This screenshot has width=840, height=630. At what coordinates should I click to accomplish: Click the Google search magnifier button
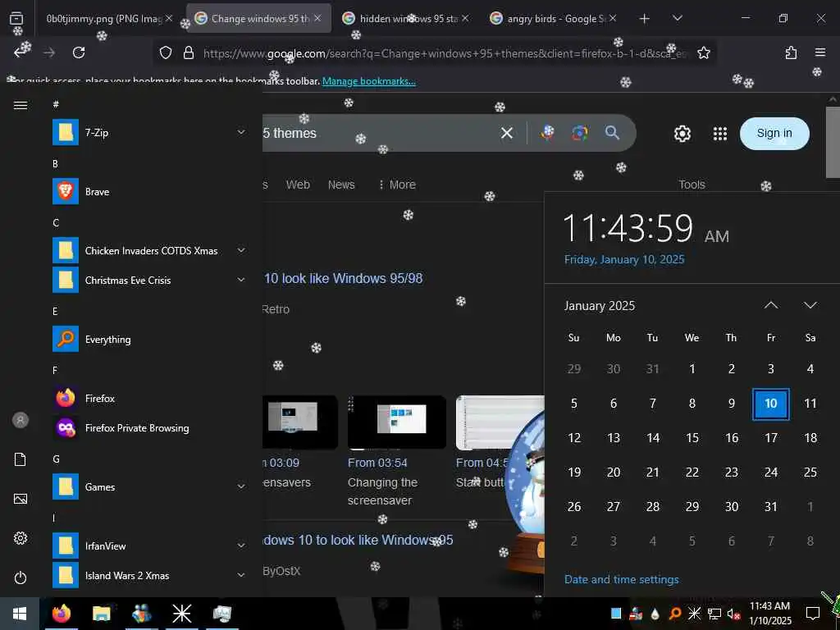tap(612, 132)
